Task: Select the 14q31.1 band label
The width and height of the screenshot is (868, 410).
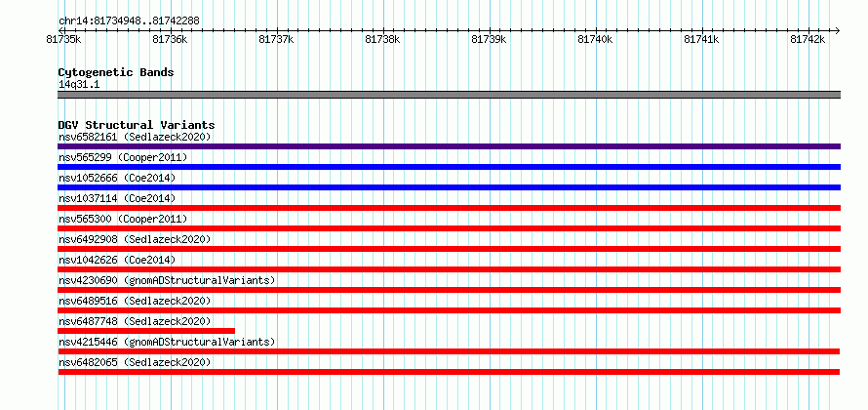Action: pyautogui.click(x=79, y=85)
